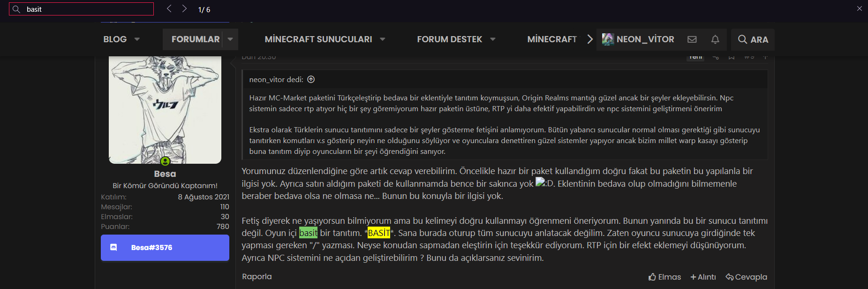Click the Discord logo icon
Image resolution: width=868 pixels, height=289 pixels.
tap(113, 247)
